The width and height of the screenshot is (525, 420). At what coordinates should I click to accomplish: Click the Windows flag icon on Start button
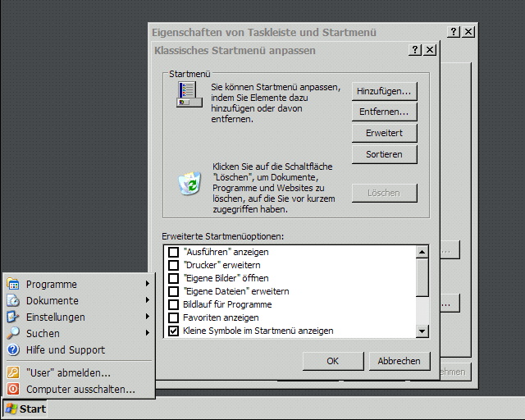pyautogui.click(x=11, y=409)
